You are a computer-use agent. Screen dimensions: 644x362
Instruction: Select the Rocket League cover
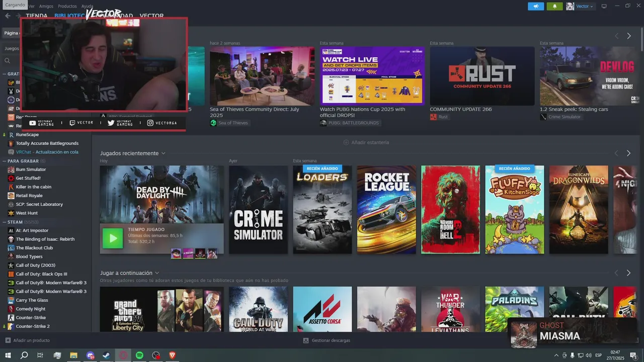click(386, 210)
